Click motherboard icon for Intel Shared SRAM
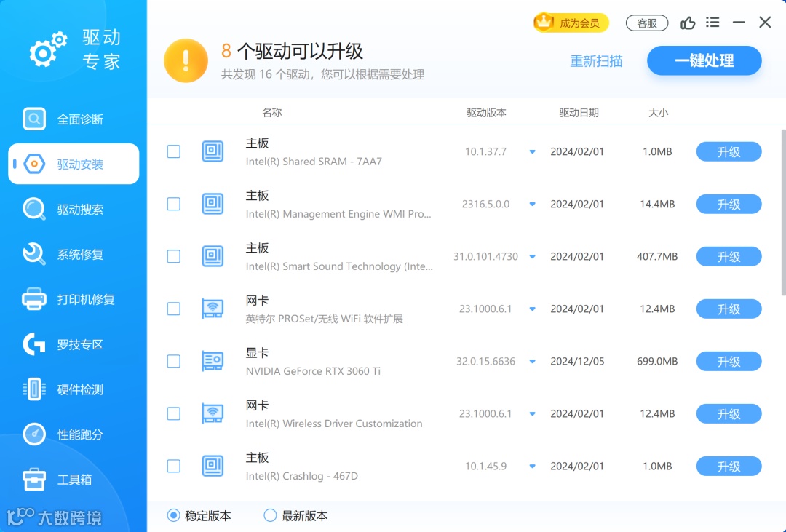Viewport: 786px width, 532px height. (213, 151)
